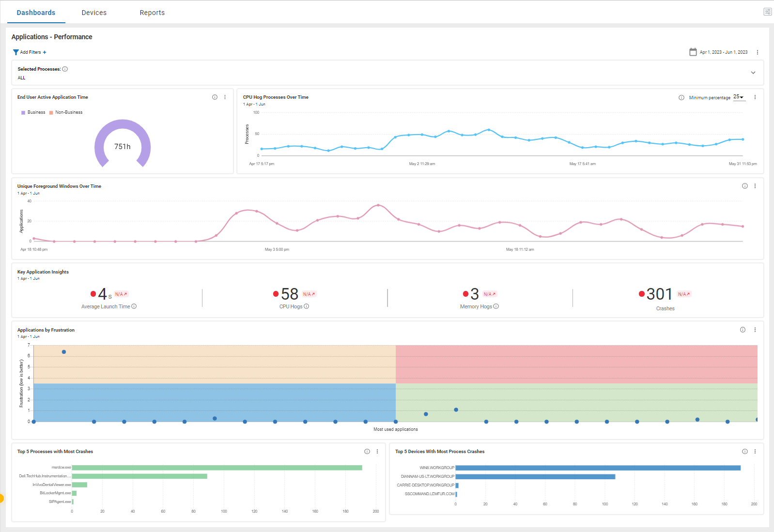
Task: Click Add Filters button
Action: coord(30,52)
